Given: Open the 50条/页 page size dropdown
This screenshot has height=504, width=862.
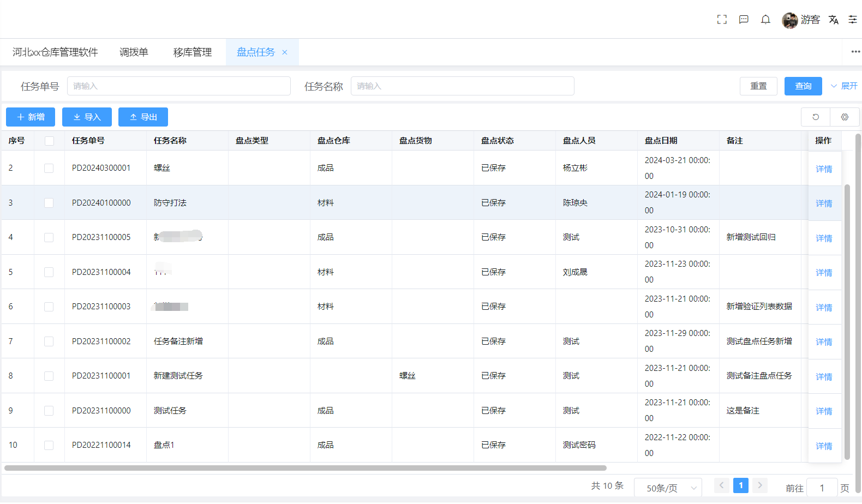Looking at the screenshot, I should tap(668, 488).
